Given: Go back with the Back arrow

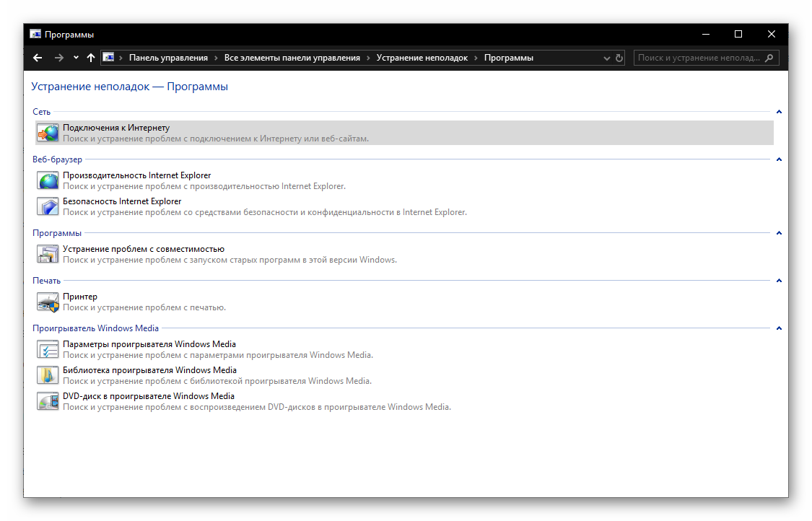Looking at the screenshot, I should click(x=38, y=58).
